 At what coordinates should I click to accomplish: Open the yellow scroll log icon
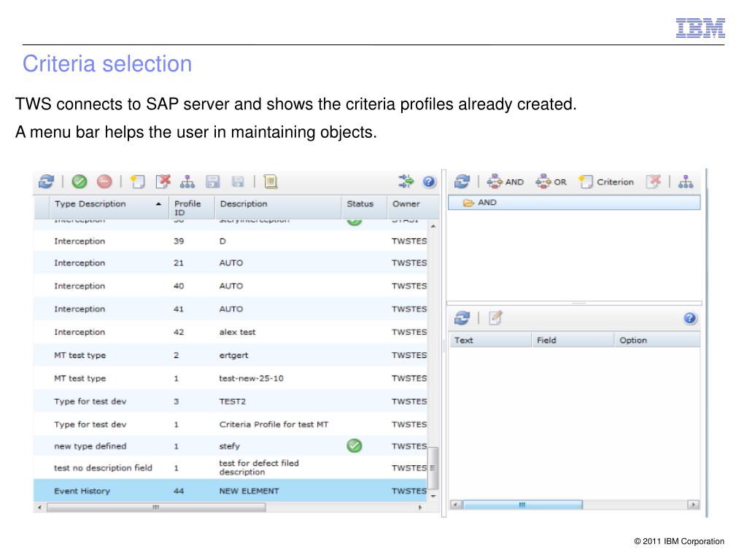(270, 182)
